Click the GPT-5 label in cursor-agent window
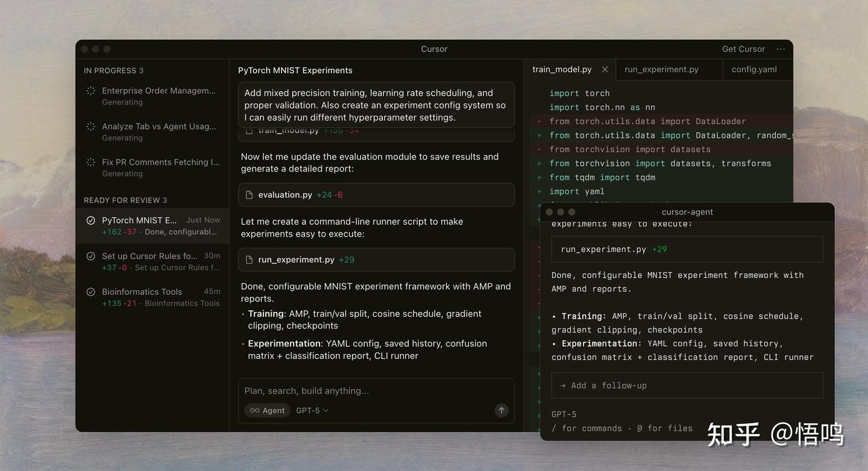 [x=564, y=414]
